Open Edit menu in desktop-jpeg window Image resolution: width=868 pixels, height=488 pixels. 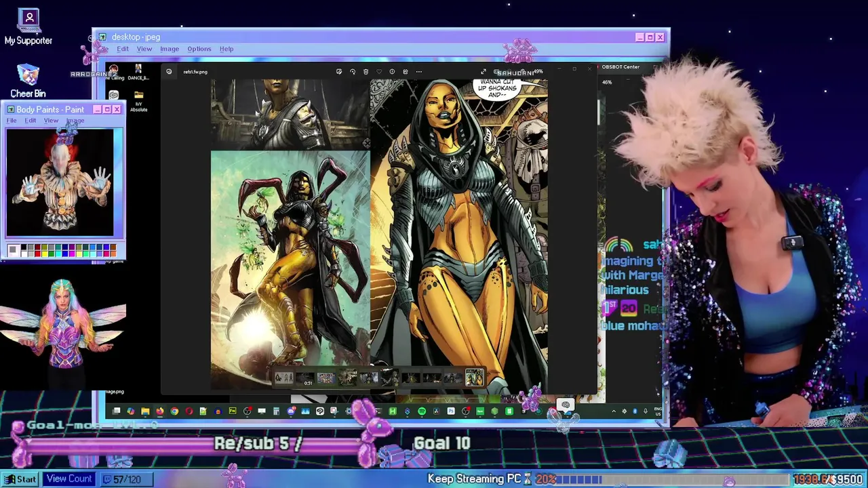click(x=123, y=49)
